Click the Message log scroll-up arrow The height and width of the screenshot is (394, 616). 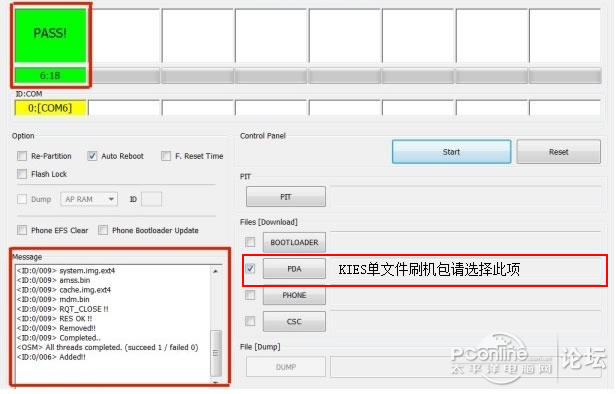[x=216, y=271]
